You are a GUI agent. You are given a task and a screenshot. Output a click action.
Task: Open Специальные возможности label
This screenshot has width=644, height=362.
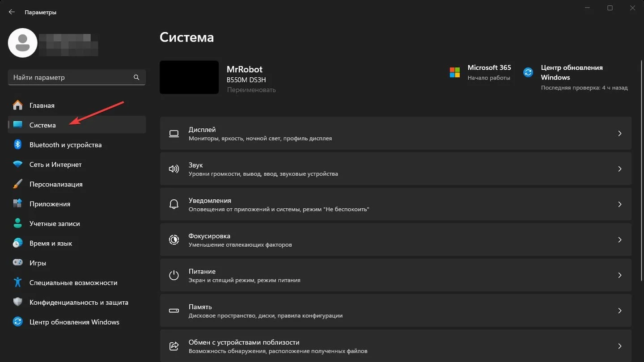pyautogui.click(x=73, y=282)
